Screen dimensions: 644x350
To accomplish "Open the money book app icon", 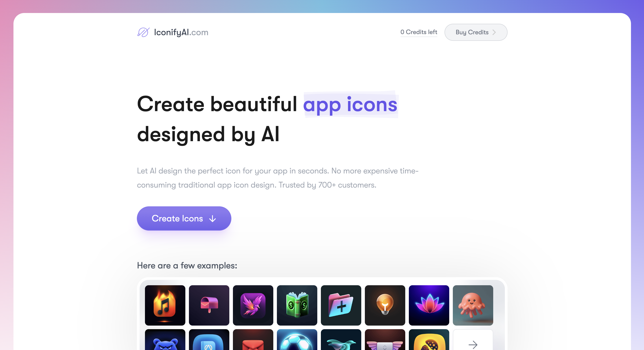I will (297, 305).
